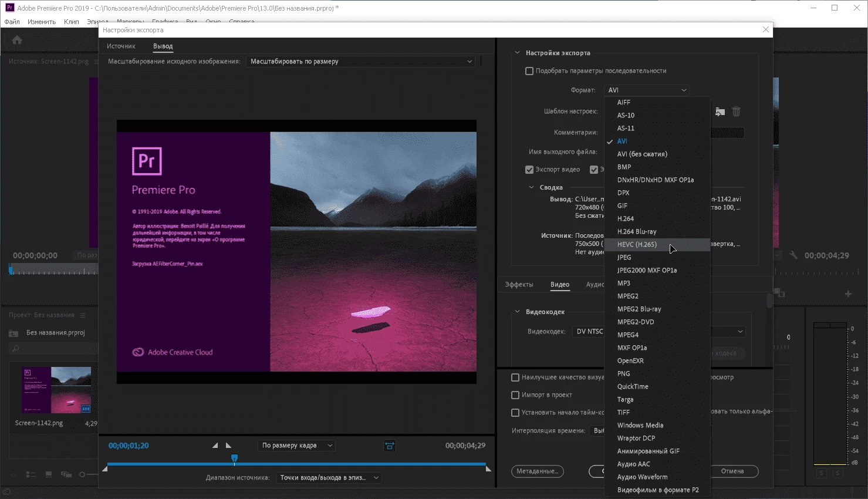This screenshot has width=868, height=499.
Task: Select Аудио Waveform format
Action: [657, 477]
